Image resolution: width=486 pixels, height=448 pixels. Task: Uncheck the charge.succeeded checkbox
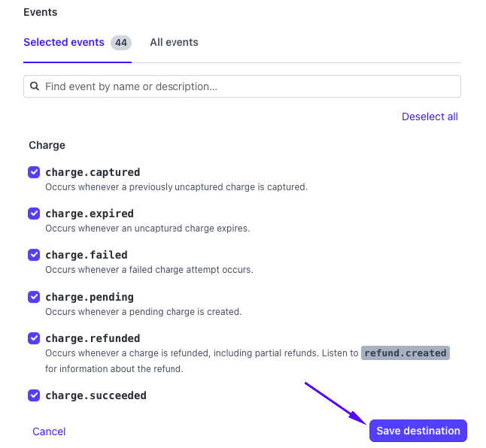(x=34, y=395)
